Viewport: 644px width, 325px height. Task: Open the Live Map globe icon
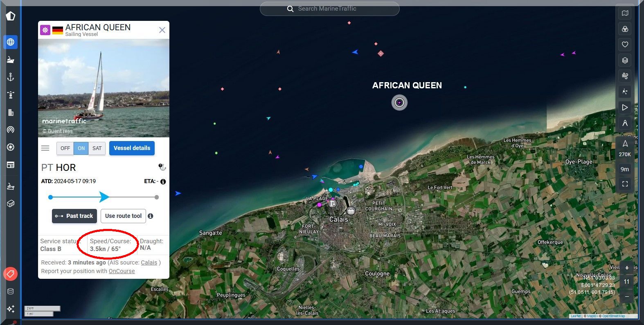point(11,42)
